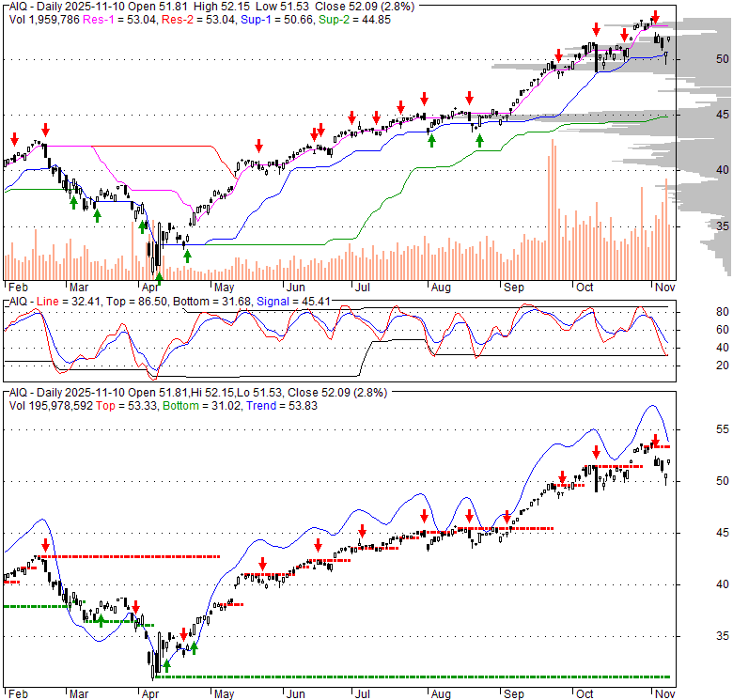The width and height of the screenshot is (733, 700).
Task: Click the 55 price label on the bottom chart axis
Action: [723, 429]
